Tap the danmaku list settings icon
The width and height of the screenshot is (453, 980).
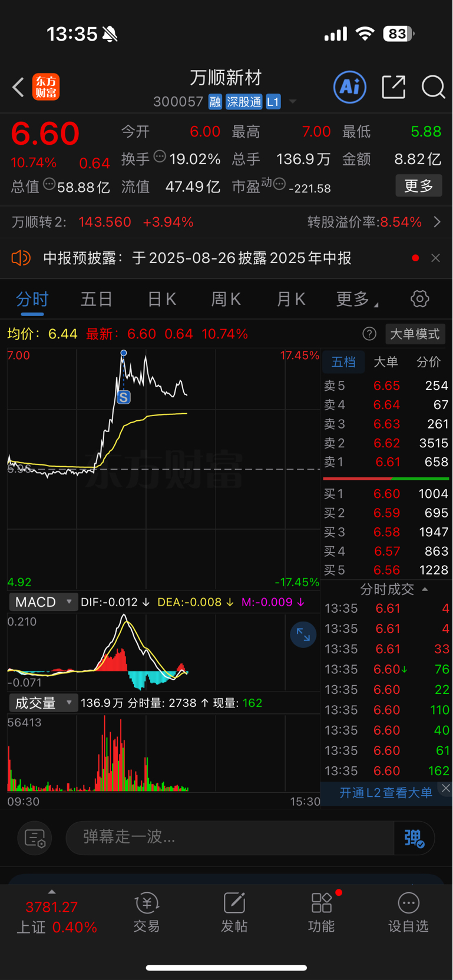point(35,838)
